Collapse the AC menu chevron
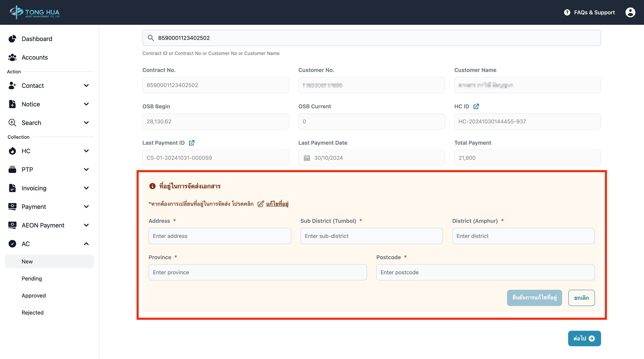Screen dimensions: 644x359 click(86, 244)
